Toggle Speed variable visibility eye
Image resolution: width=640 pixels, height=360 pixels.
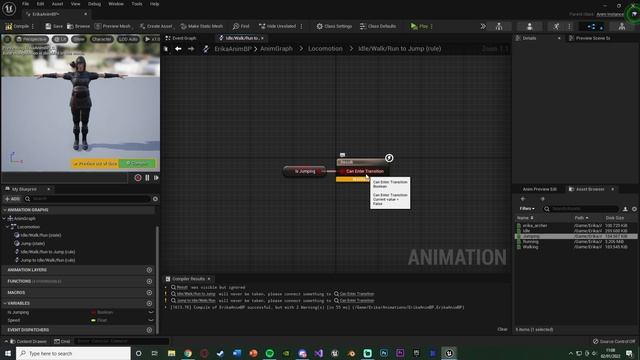[151, 320]
